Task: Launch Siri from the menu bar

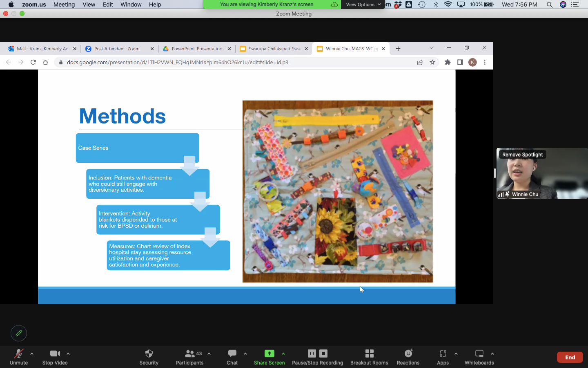Action: coord(563,4)
